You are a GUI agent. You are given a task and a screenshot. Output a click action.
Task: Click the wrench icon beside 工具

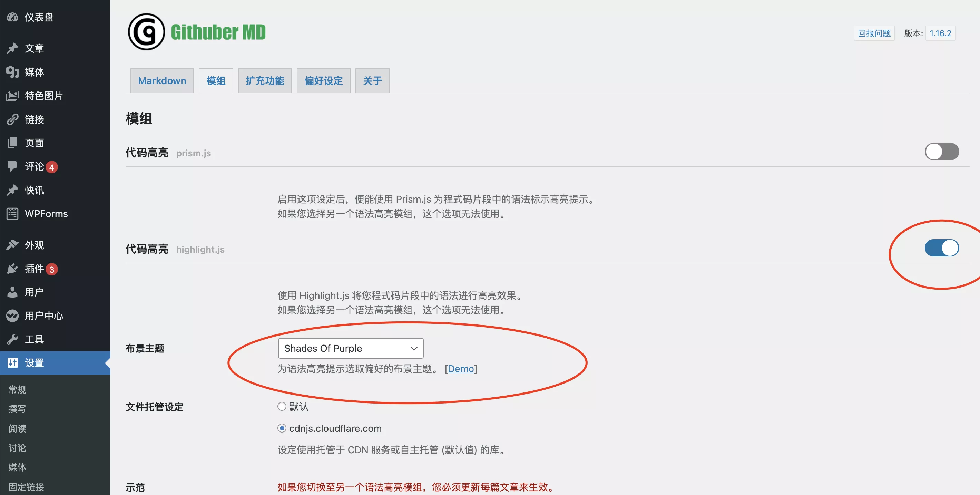click(12, 339)
